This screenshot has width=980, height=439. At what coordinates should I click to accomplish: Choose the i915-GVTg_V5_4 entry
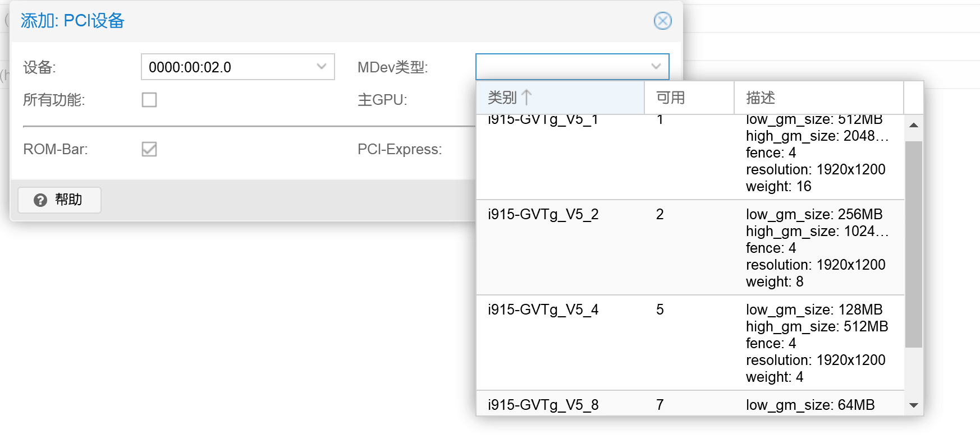(543, 310)
